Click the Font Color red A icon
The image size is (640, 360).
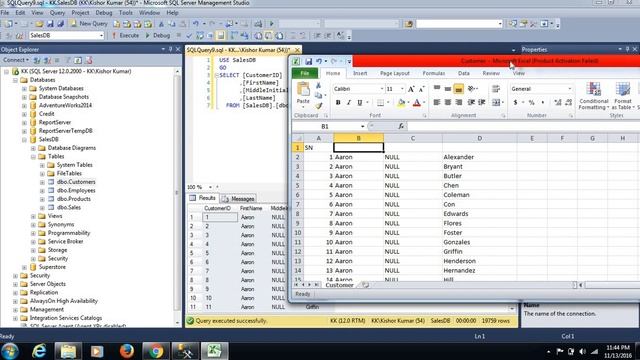click(417, 102)
